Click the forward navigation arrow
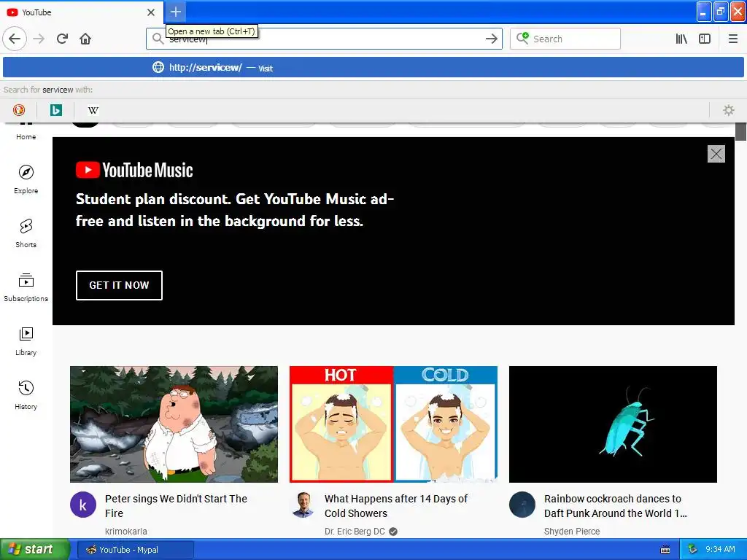This screenshot has width=747, height=560. pyautogui.click(x=39, y=39)
